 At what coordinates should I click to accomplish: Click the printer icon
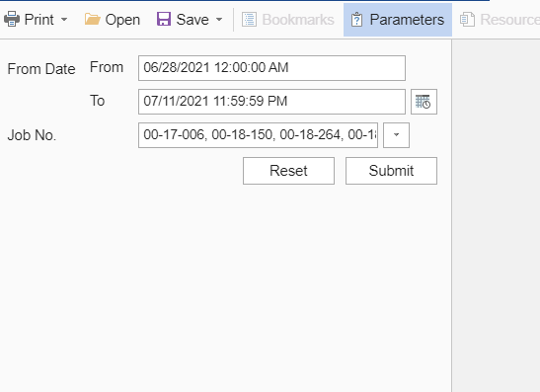[12, 19]
